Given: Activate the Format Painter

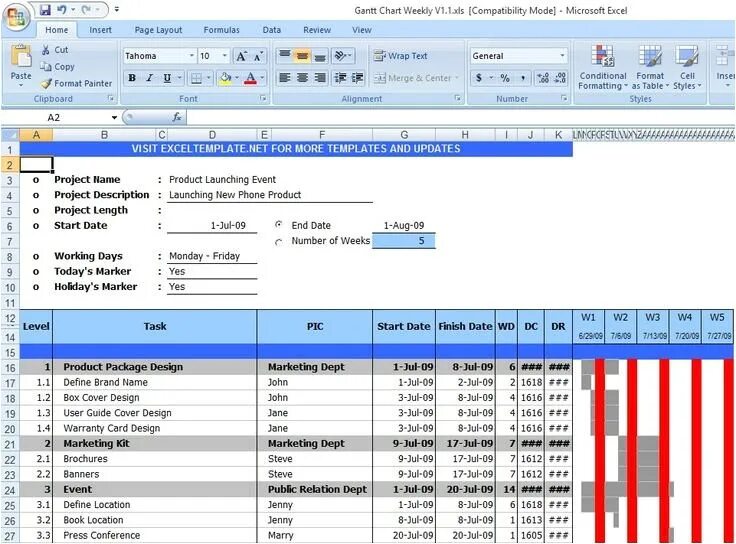Looking at the screenshot, I should pos(76,84).
